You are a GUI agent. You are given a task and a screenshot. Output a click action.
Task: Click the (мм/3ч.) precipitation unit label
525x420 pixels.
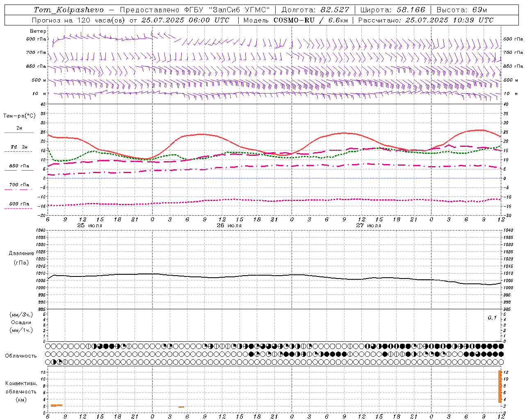tap(21, 315)
